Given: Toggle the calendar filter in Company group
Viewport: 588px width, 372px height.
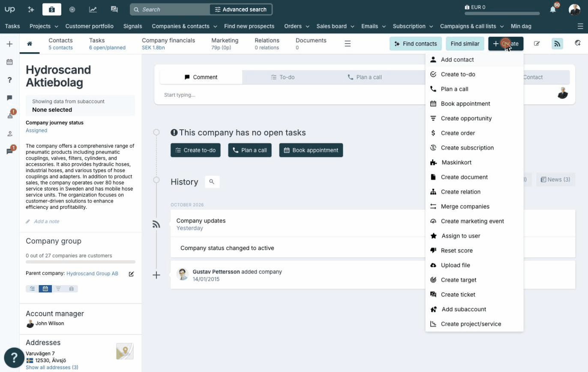Looking at the screenshot, I should click(x=45, y=289).
